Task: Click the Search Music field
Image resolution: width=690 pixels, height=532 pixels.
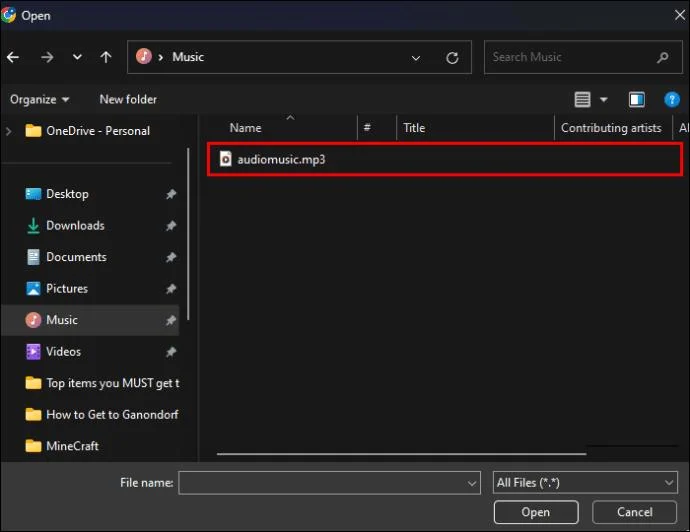Action: click(583, 57)
